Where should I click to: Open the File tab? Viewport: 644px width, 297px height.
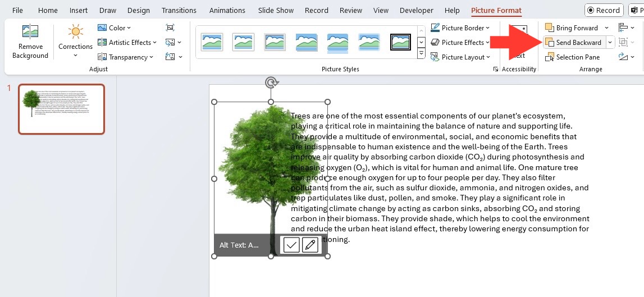(17, 10)
